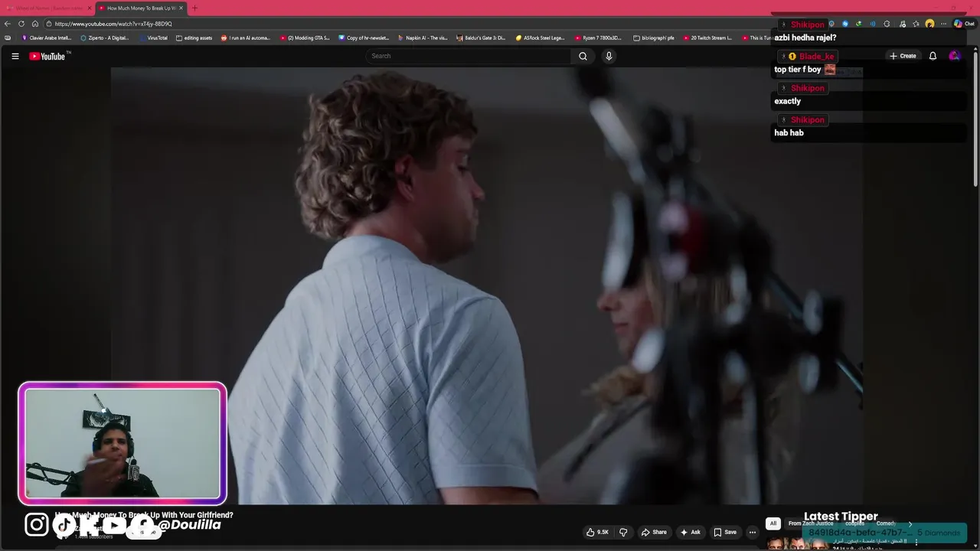Click the site info lock icon in address bar
Viewport: 980px width, 551px height.
coord(47,24)
